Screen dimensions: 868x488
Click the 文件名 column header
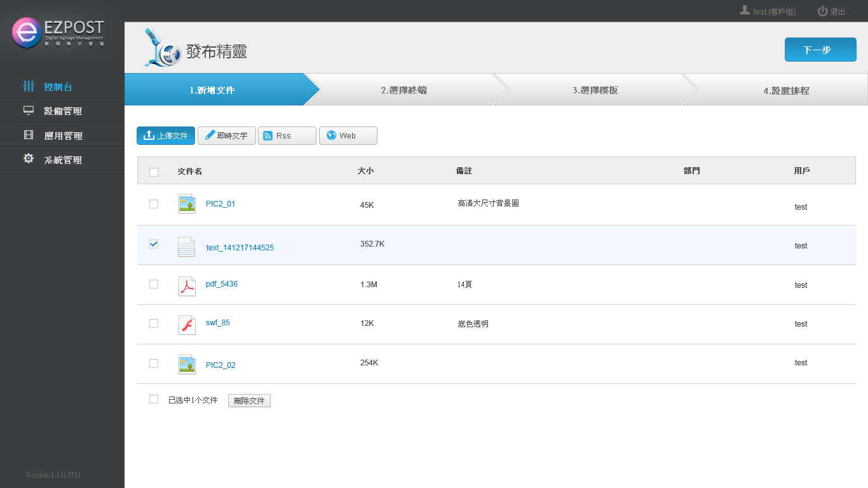(190, 172)
